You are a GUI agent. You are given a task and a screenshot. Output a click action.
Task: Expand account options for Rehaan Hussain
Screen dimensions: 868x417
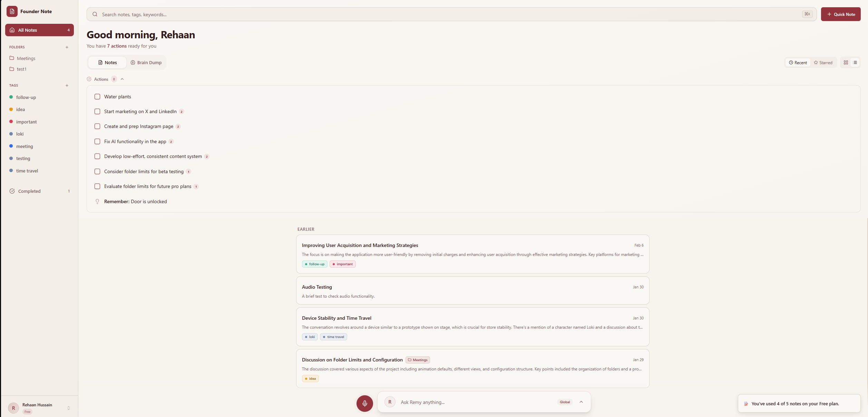[x=69, y=407]
